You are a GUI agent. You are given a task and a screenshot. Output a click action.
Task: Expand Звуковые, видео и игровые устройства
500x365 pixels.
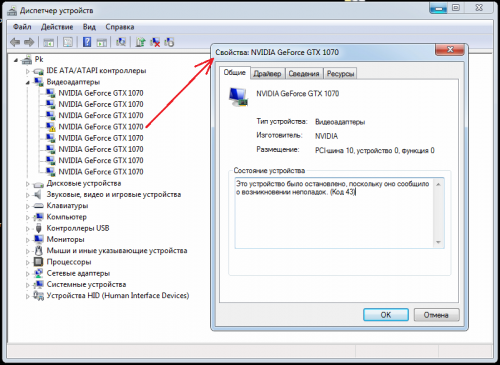pos(28,195)
